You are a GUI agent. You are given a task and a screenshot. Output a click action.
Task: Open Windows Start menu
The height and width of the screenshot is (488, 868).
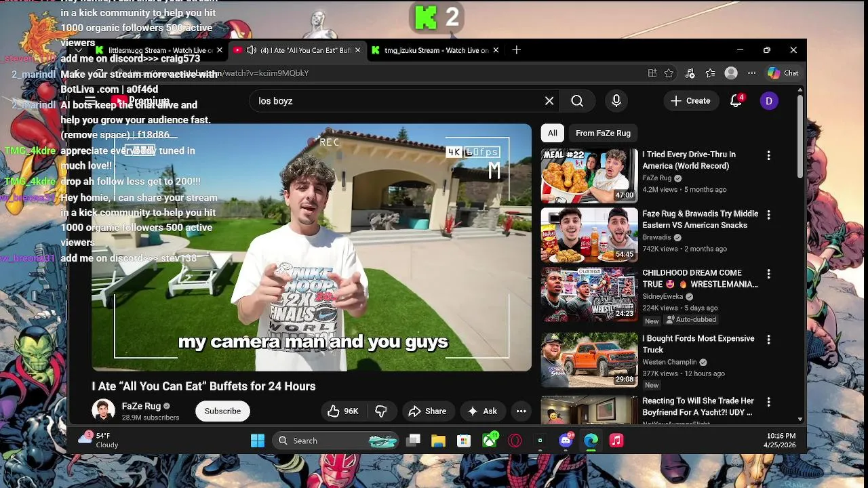(x=258, y=441)
